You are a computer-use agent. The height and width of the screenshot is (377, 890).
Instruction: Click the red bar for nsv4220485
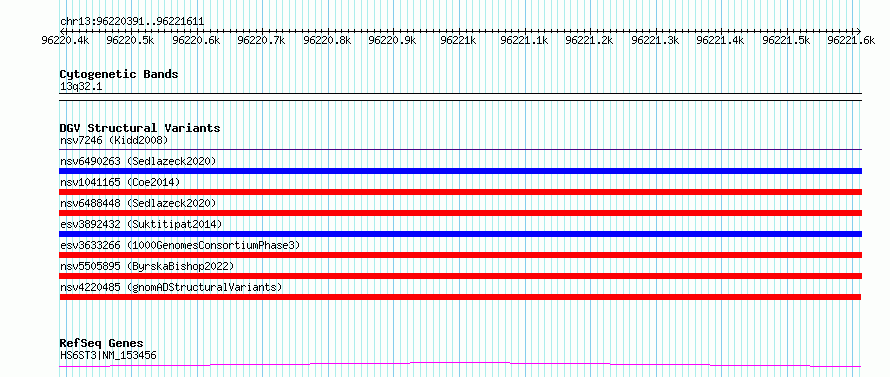click(x=460, y=297)
